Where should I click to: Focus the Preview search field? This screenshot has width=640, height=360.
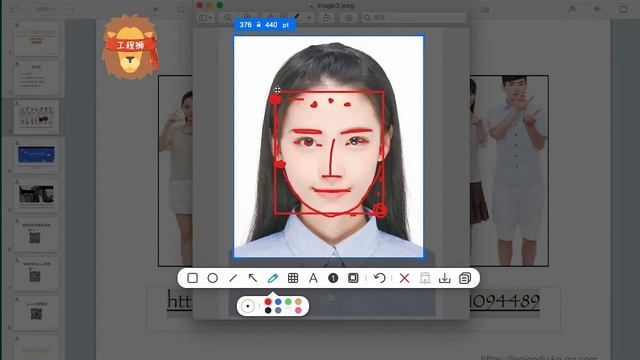(413, 18)
